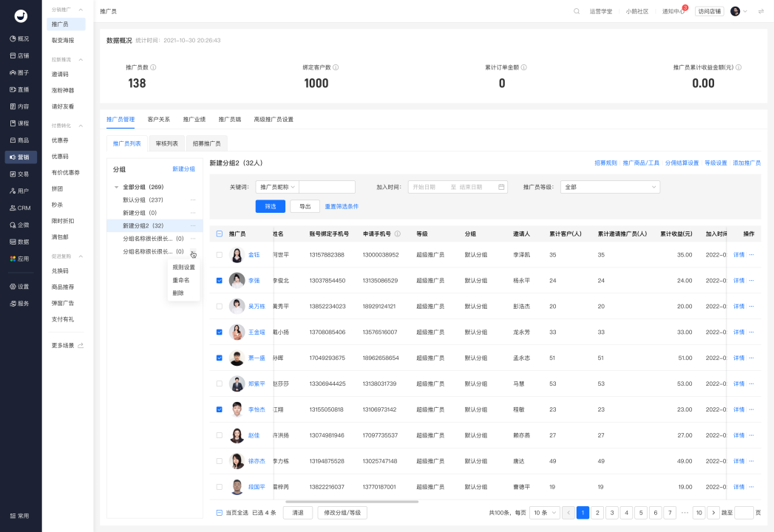Image resolution: width=774 pixels, height=532 pixels.
Task: Click the 重置筛选条件 link
Action: point(342,206)
